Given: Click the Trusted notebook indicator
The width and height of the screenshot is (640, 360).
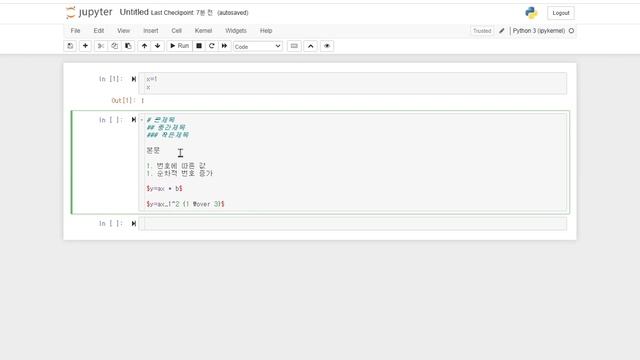Looking at the screenshot, I should pos(482,31).
